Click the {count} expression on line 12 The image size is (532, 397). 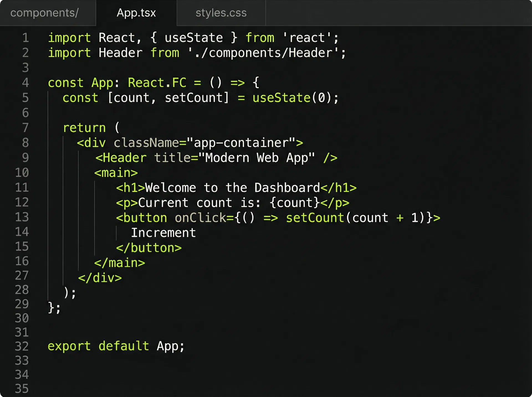pyautogui.click(x=294, y=202)
